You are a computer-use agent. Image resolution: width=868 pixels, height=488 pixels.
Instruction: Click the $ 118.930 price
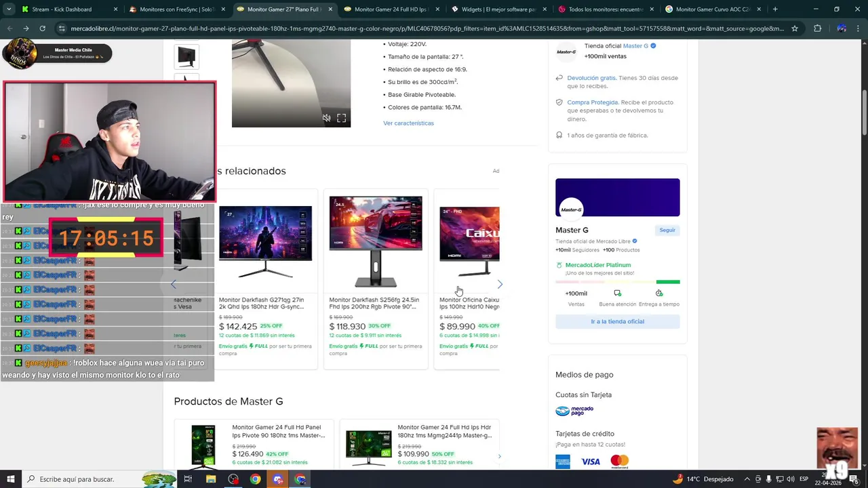(x=347, y=326)
